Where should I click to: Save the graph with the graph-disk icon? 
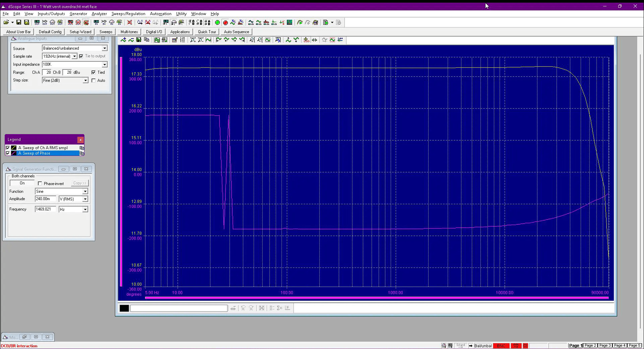point(139,40)
